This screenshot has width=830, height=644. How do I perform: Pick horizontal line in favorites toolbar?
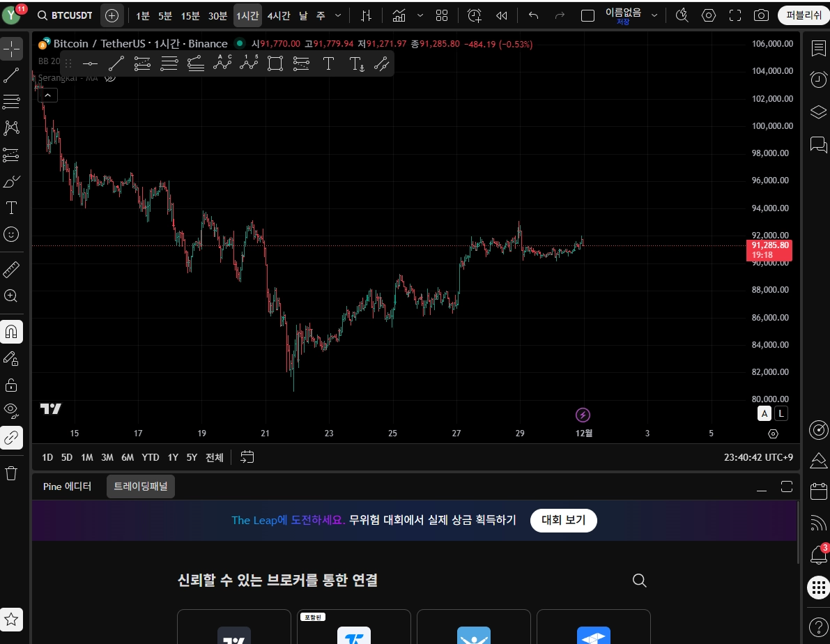[x=90, y=63]
